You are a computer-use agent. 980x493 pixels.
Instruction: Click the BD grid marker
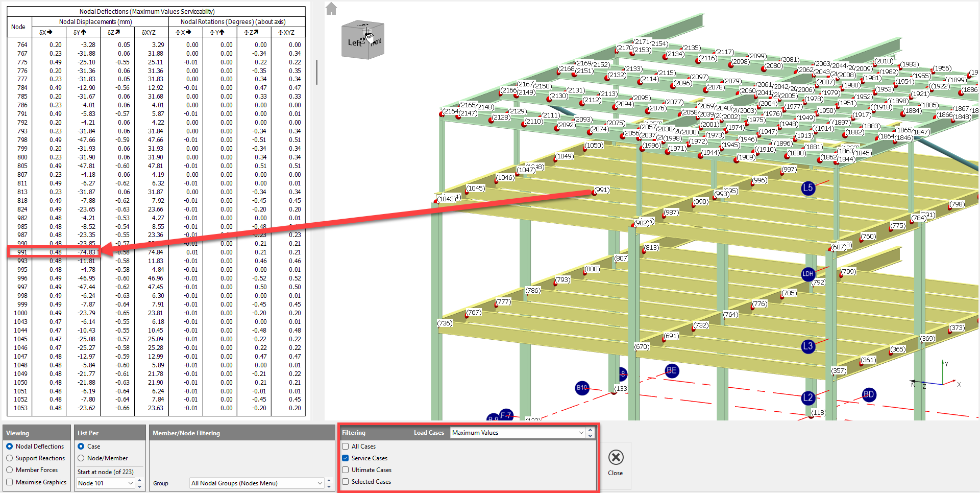point(869,394)
